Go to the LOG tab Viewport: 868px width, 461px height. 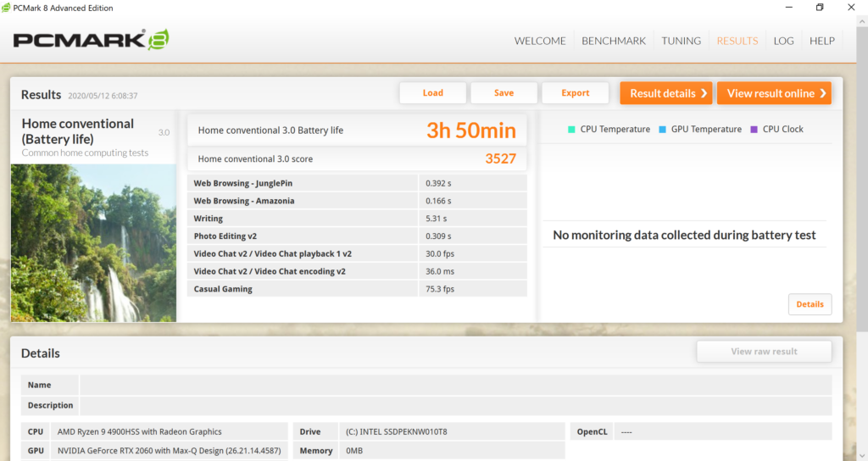pos(783,41)
